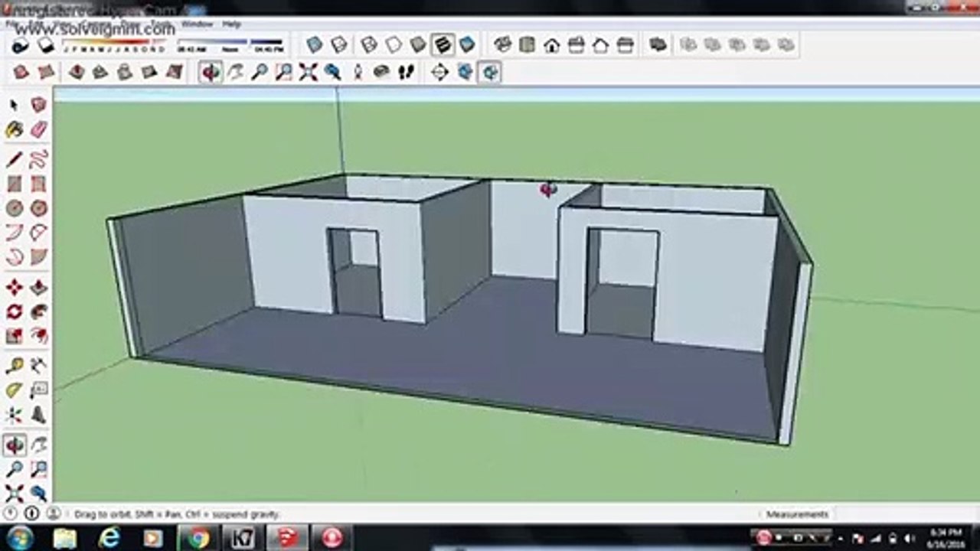Toggle Display Section Planes
This screenshot has height=551, width=980.
tap(465, 72)
